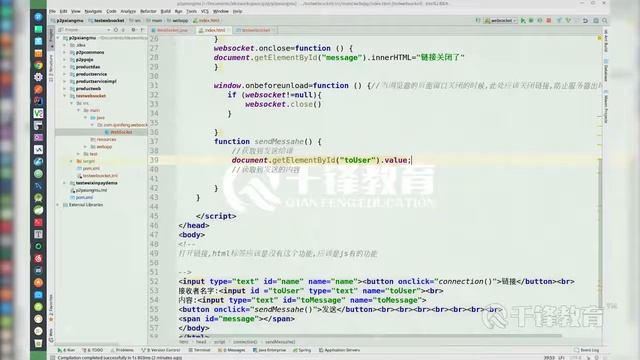This screenshot has width=640, height=360.
Task: Open the Refactor menu
Action: 148,11
